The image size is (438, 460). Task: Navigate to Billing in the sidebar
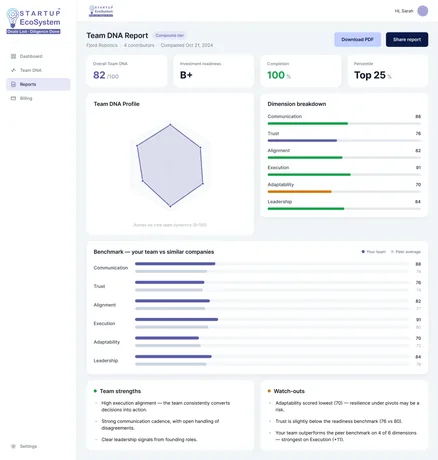tap(38, 98)
